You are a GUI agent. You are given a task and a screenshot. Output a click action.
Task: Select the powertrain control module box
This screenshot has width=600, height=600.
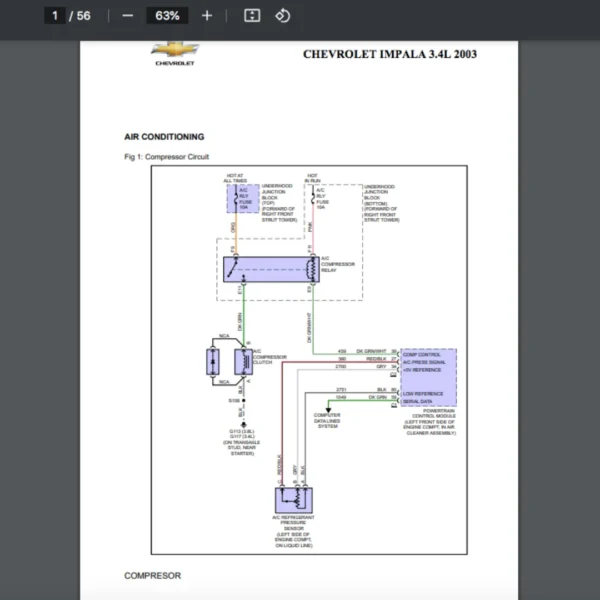click(x=428, y=377)
